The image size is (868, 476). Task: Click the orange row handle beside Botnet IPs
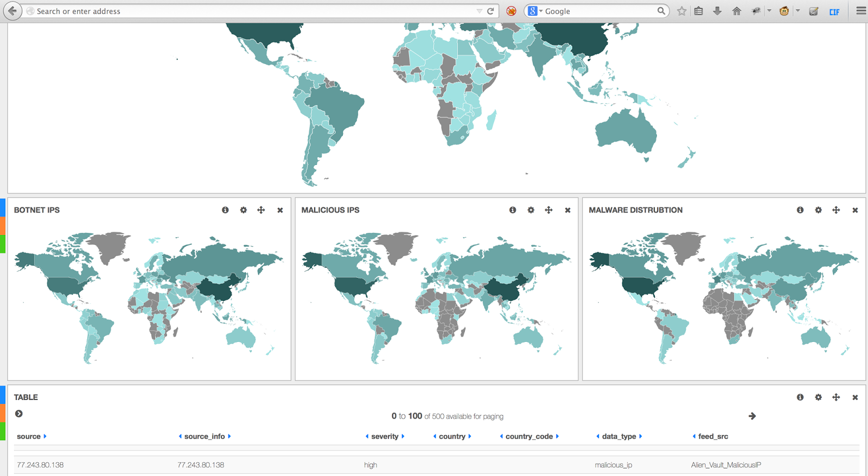3,226
